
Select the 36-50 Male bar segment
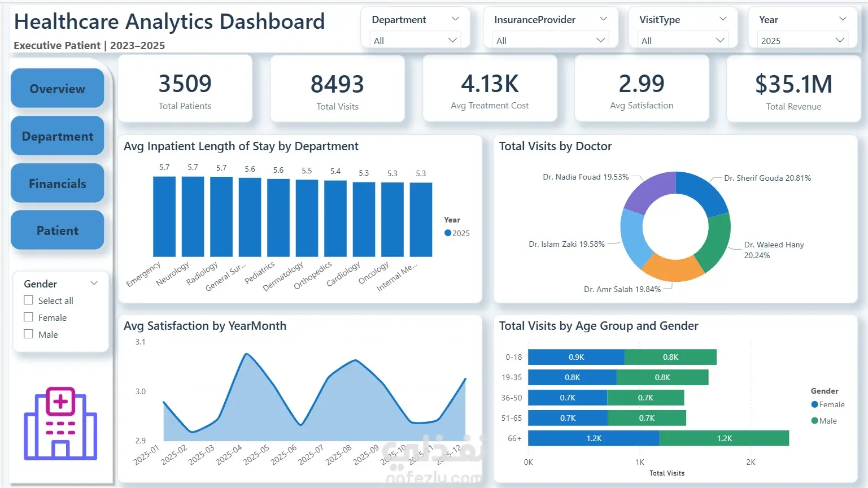(646, 398)
